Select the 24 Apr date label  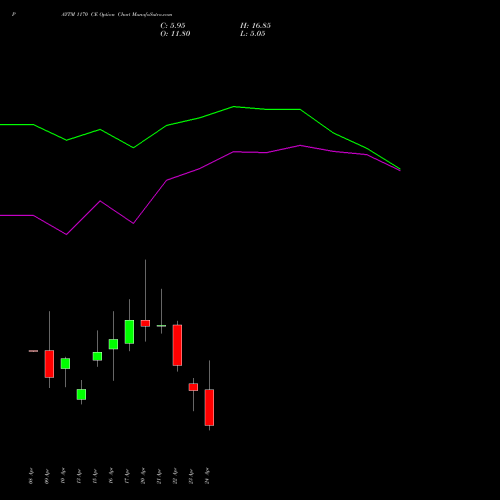[207, 476]
